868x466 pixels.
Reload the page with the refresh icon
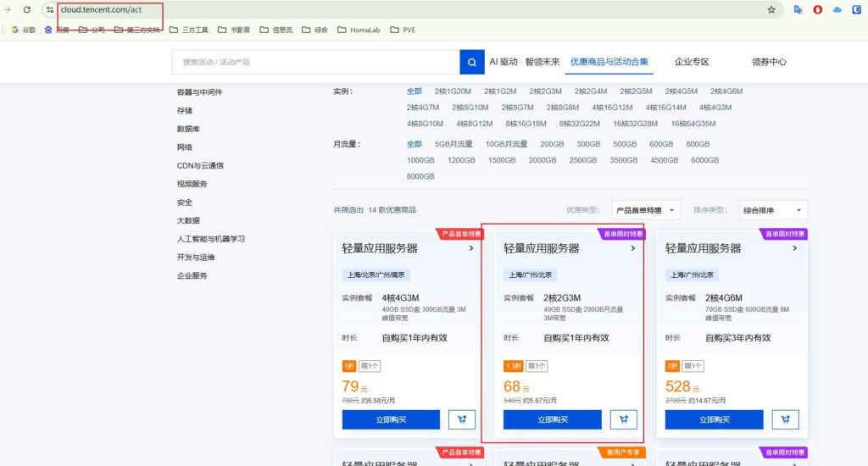pyautogui.click(x=26, y=9)
